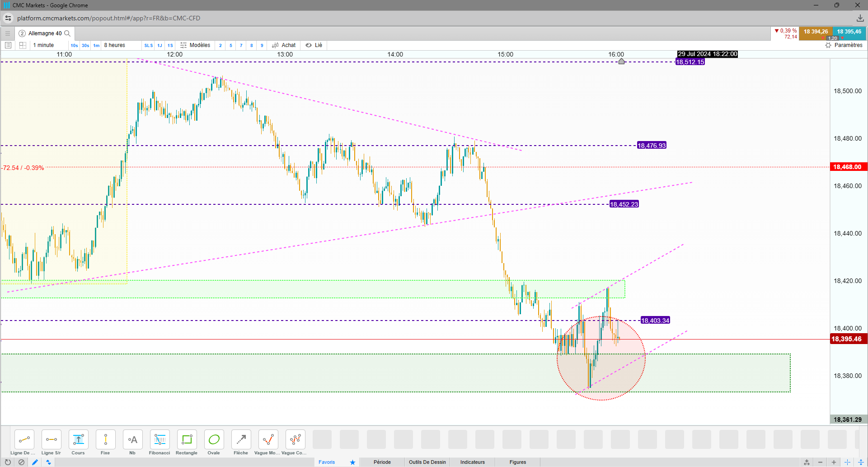Select the Flèche arrow tool
Screen dimensions: 868x467
coord(241,443)
